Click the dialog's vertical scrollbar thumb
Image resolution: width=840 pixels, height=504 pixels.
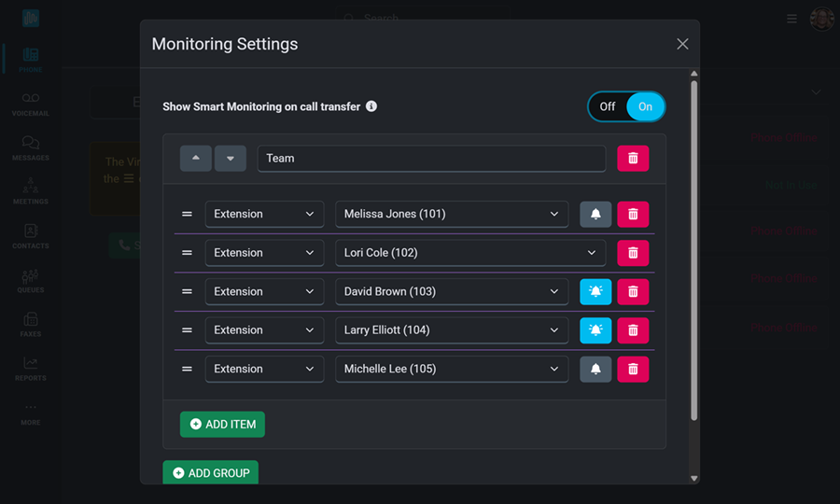[x=693, y=251]
